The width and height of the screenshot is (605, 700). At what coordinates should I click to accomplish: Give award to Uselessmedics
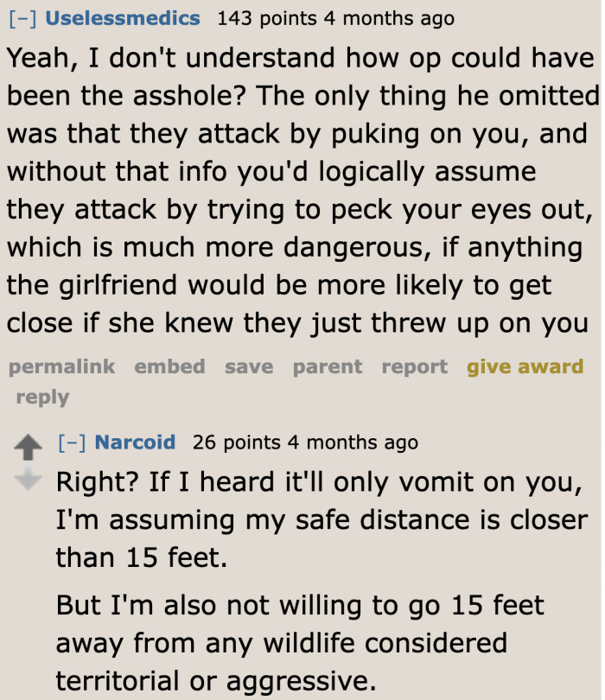pyautogui.click(x=525, y=366)
